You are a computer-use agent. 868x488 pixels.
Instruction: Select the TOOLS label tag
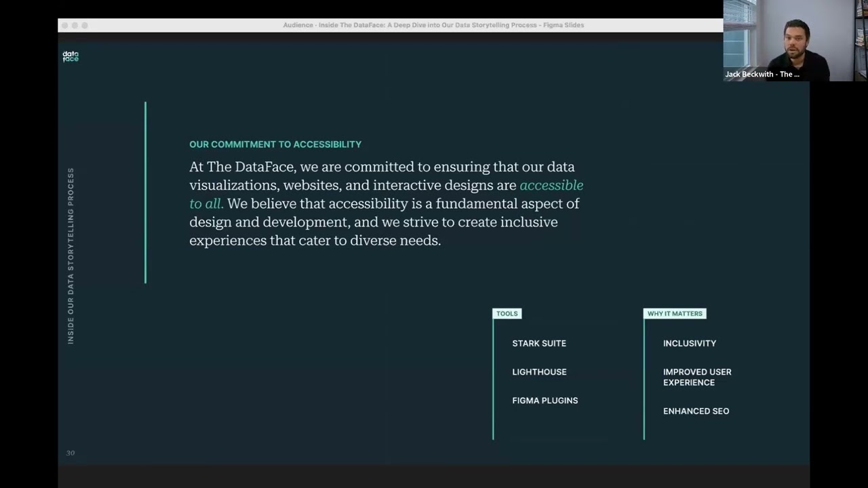[x=507, y=313]
